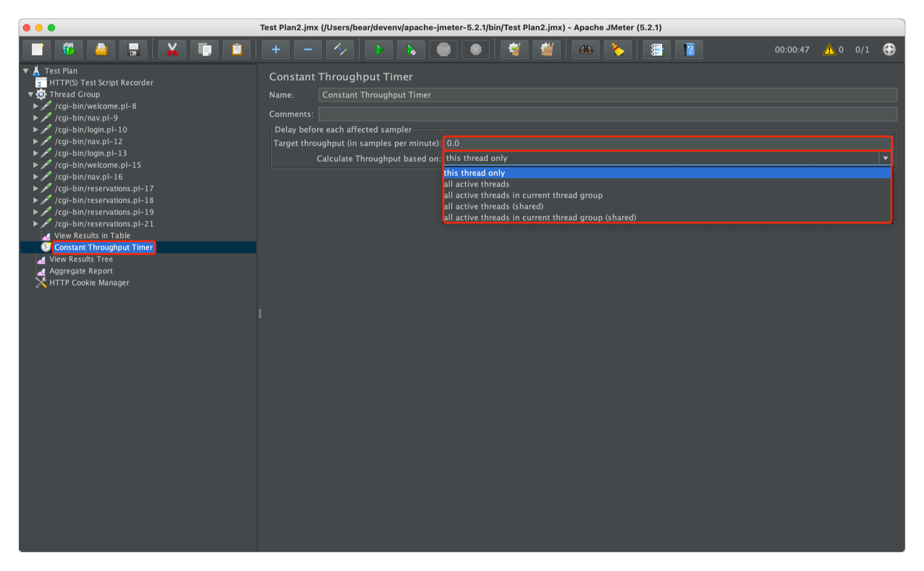The height and width of the screenshot is (571, 924).
Task: Save the test plan with floppy icon
Action: (x=134, y=50)
